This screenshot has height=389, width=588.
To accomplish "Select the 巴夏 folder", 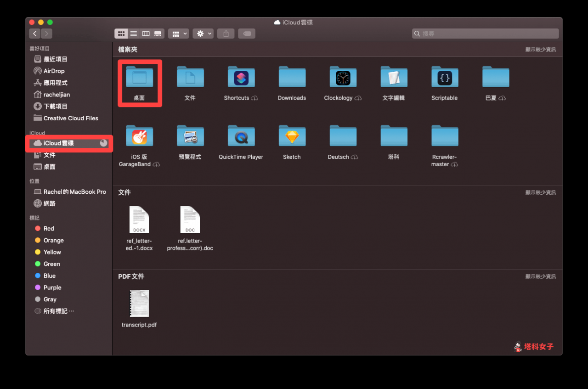I will click(x=496, y=76).
